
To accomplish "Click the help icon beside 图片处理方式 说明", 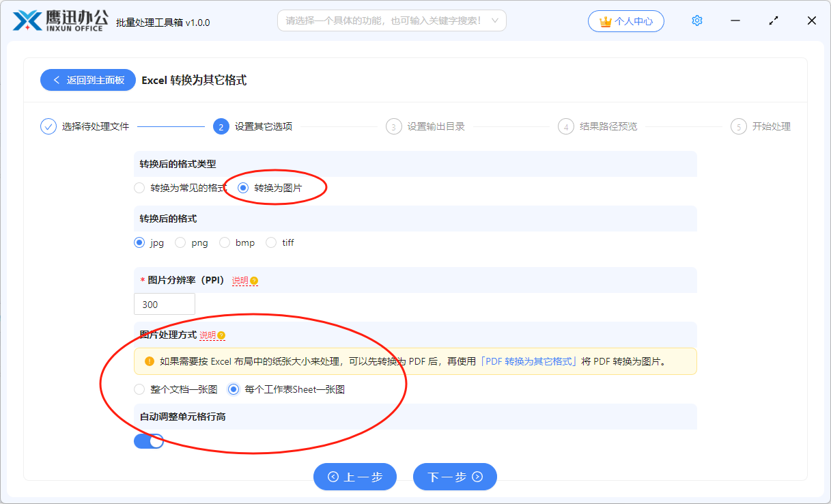I will tap(221, 335).
